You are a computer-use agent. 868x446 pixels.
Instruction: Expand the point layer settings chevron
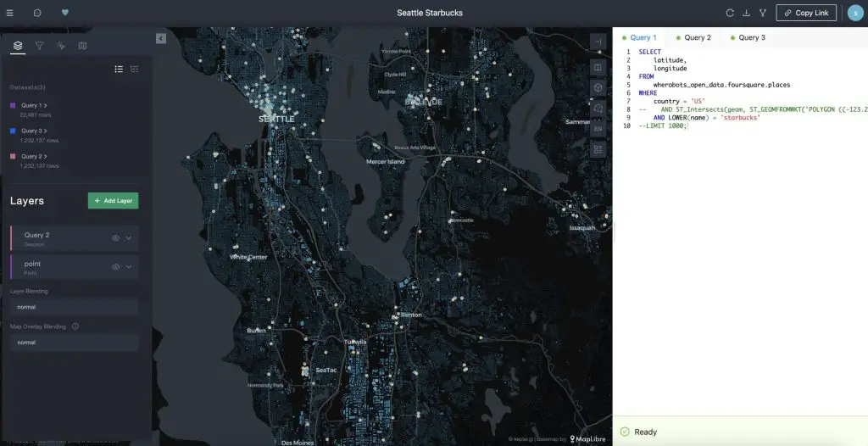click(129, 267)
